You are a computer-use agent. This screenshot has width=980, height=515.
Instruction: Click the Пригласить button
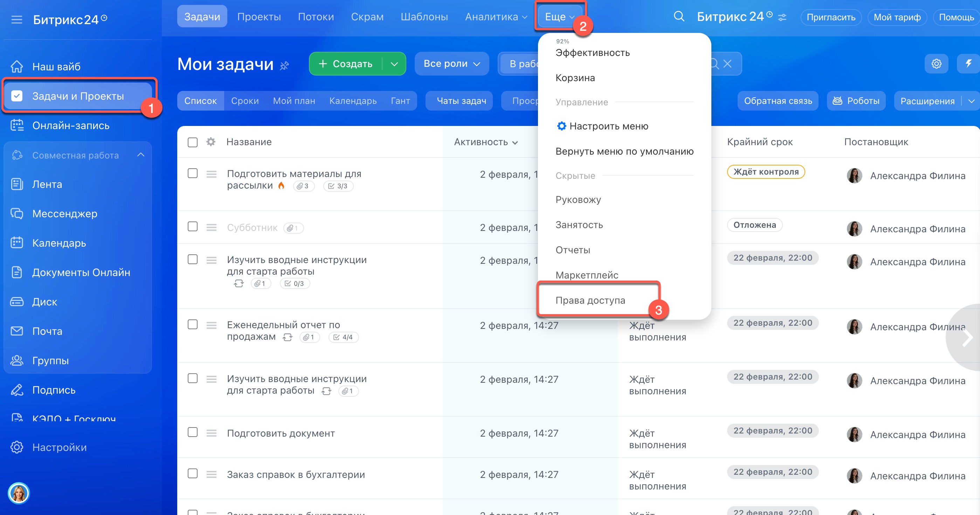830,17
